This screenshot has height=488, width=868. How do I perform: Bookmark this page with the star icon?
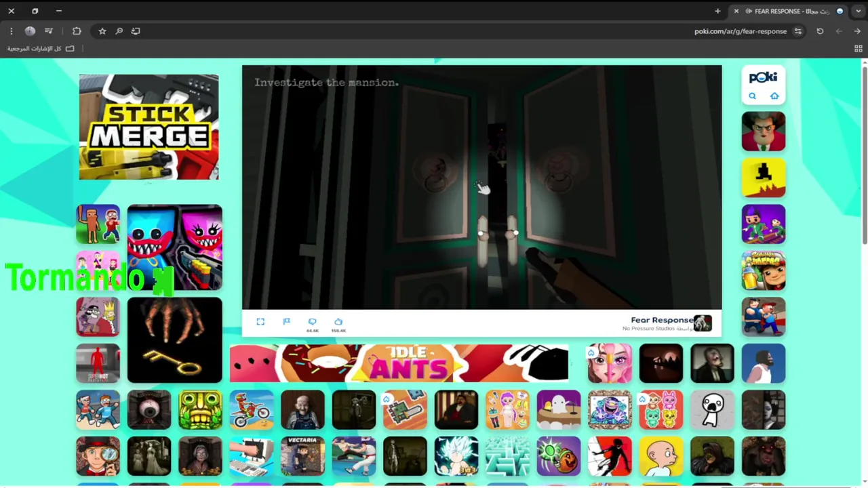click(x=102, y=31)
